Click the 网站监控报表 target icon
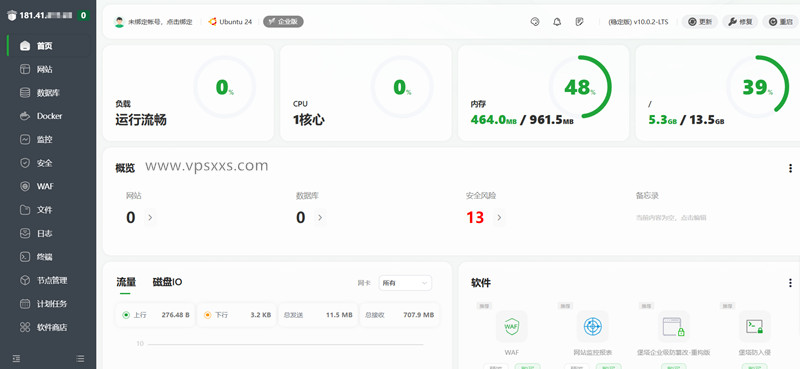The image size is (800, 369). (x=592, y=326)
